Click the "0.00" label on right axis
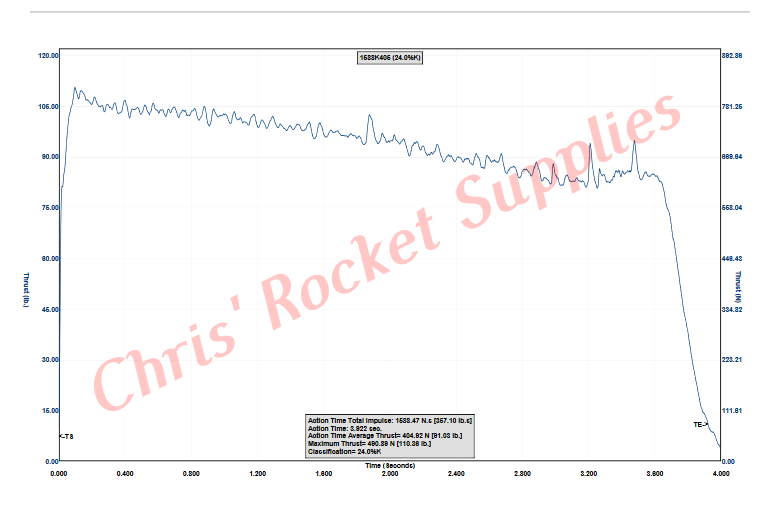This screenshot has height=505, width=775. click(x=728, y=462)
